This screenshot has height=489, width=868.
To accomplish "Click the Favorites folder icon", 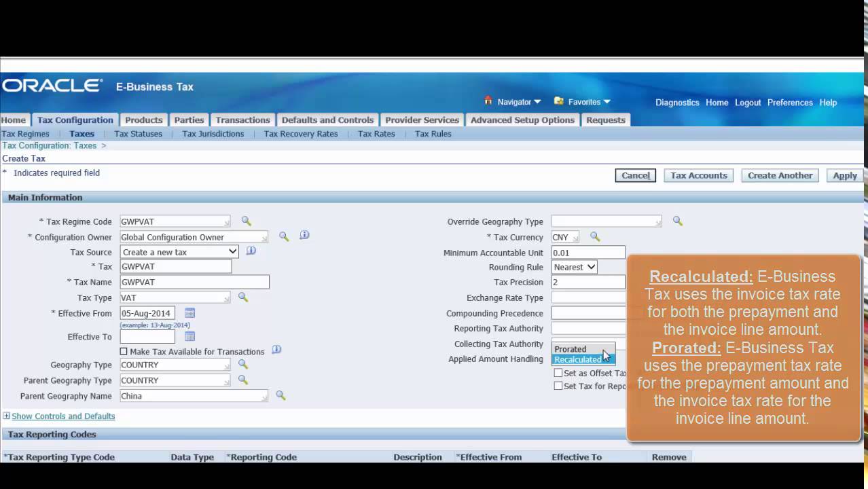I will point(559,101).
